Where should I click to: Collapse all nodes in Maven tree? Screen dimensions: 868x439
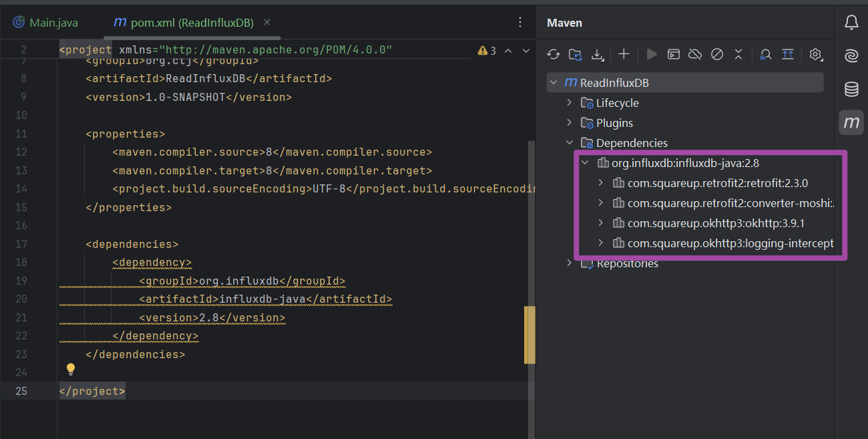738,54
